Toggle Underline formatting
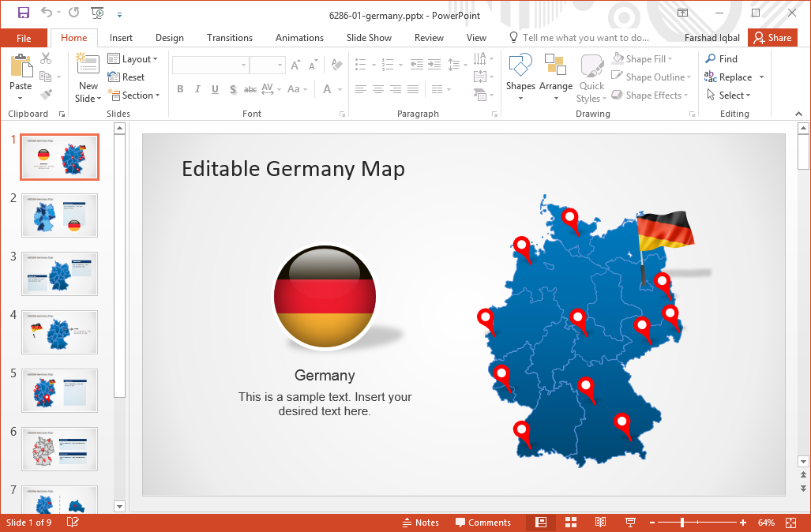The width and height of the screenshot is (811, 532). [x=215, y=89]
